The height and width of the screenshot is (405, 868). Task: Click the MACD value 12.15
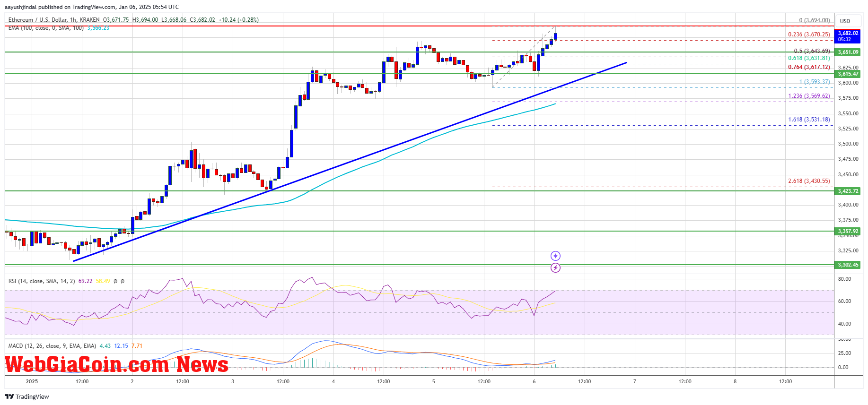[121, 346]
